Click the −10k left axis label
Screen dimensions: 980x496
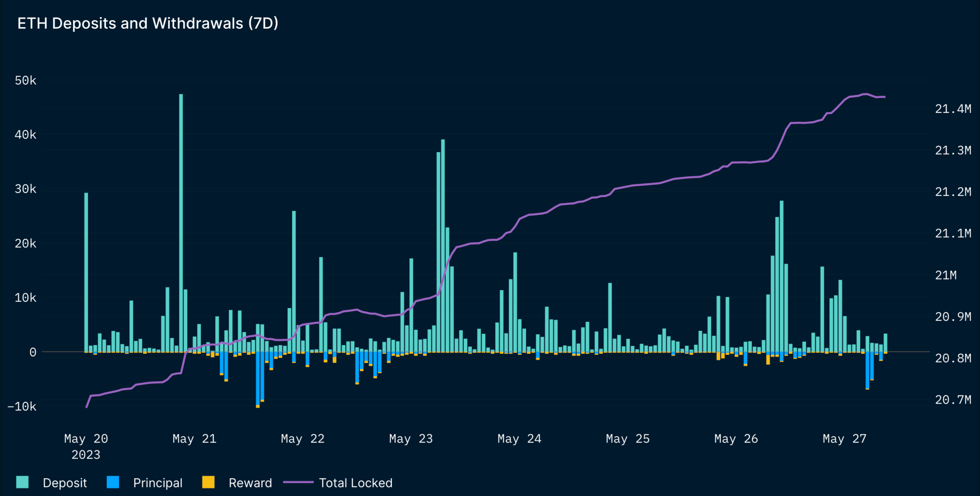click(x=22, y=406)
